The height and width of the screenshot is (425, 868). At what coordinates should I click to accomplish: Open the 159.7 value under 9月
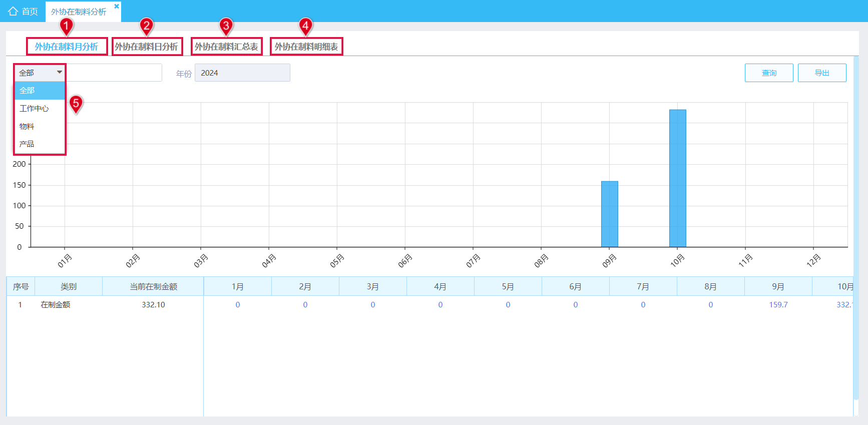pos(778,304)
